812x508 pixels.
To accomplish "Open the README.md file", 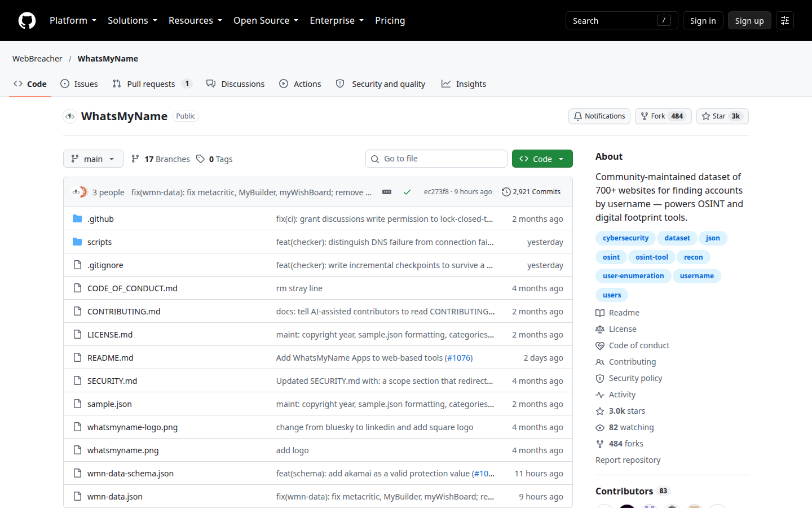I will 111,358.
